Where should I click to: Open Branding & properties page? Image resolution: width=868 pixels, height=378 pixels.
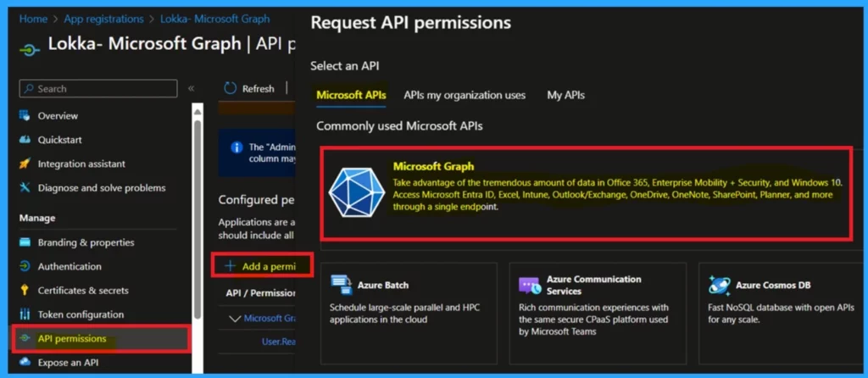pyautogui.click(x=86, y=242)
